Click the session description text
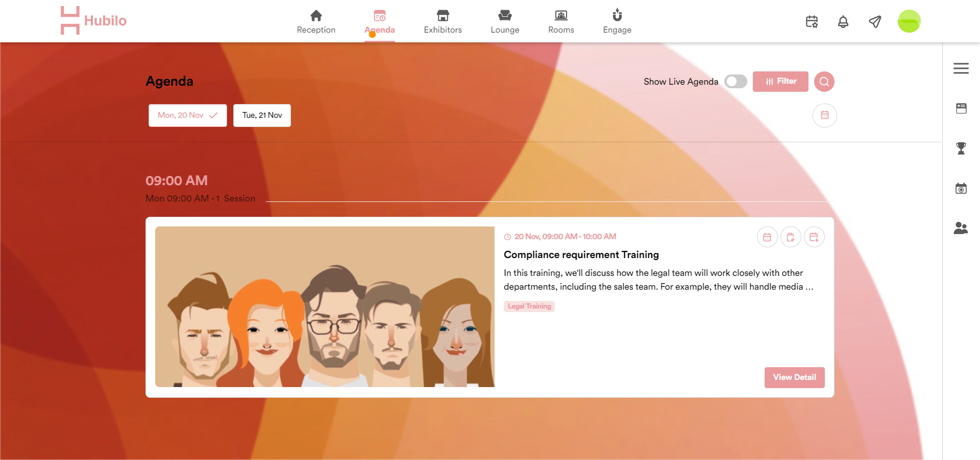980x460 pixels. [658, 279]
